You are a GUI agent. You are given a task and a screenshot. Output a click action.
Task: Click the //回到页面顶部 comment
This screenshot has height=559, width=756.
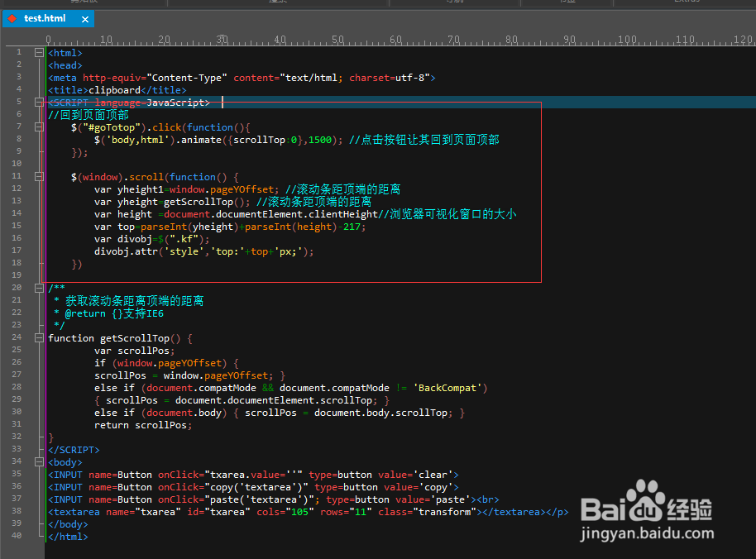tap(89, 115)
